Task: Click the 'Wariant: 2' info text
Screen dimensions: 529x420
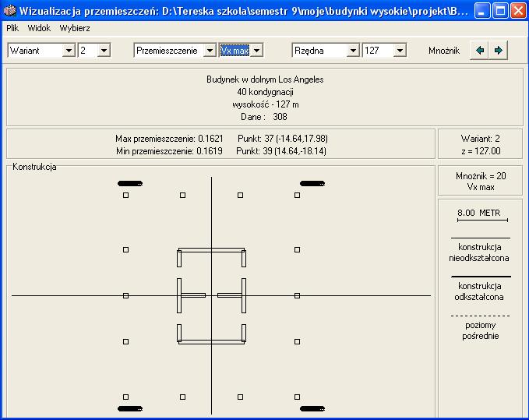Action: click(x=480, y=139)
